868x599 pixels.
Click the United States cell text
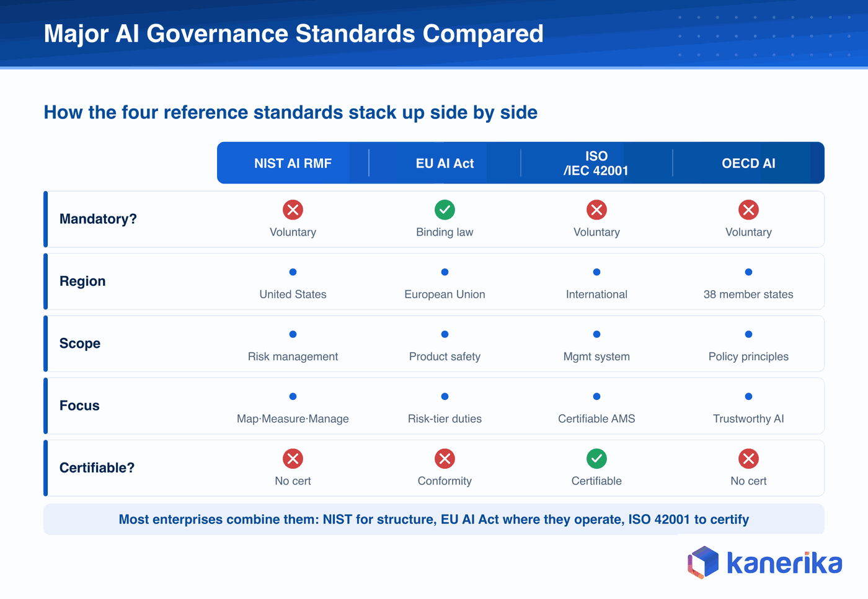point(293,295)
